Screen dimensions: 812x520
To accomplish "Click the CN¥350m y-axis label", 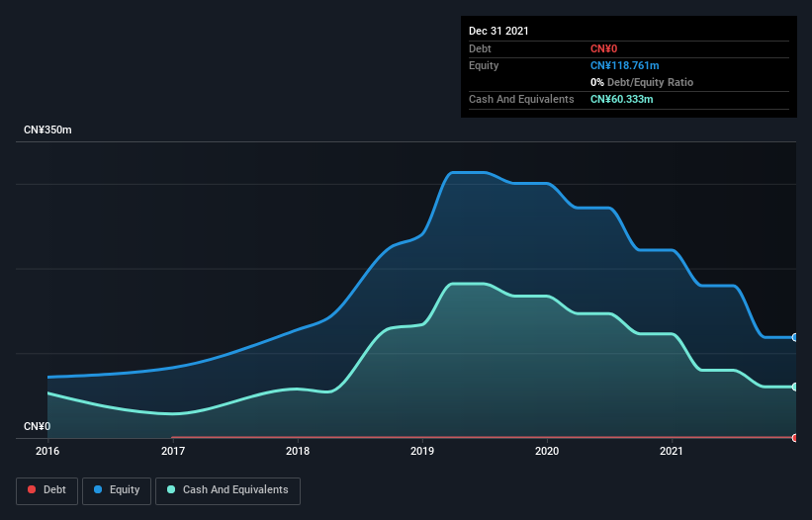I will (47, 130).
